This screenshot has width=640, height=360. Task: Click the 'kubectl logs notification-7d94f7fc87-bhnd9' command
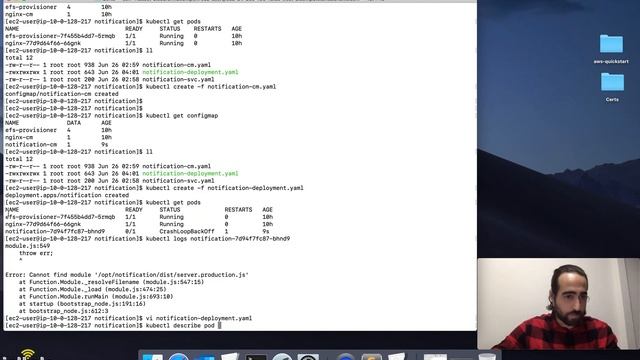[x=218, y=238]
